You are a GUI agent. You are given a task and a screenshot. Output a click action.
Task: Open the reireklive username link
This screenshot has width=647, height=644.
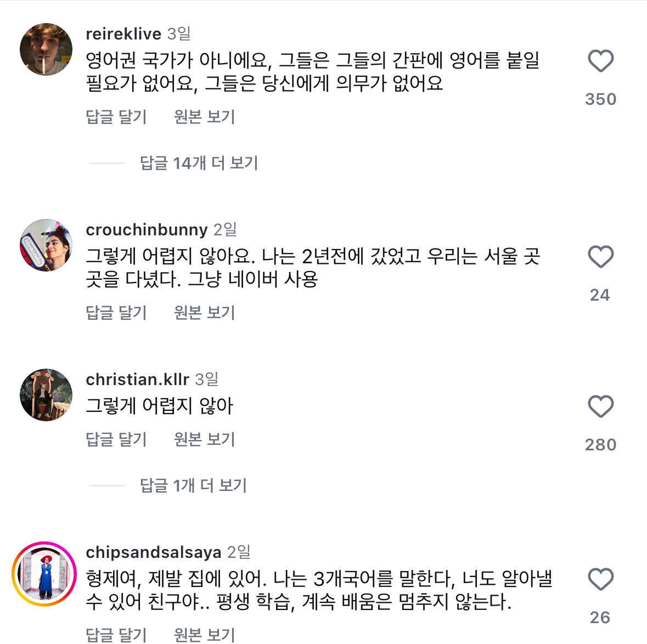123,34
